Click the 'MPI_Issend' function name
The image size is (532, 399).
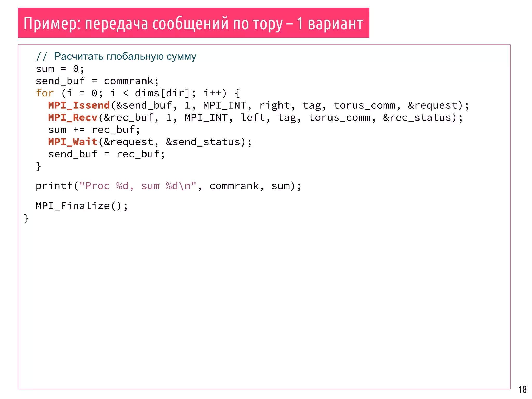[x=79, y=105]
